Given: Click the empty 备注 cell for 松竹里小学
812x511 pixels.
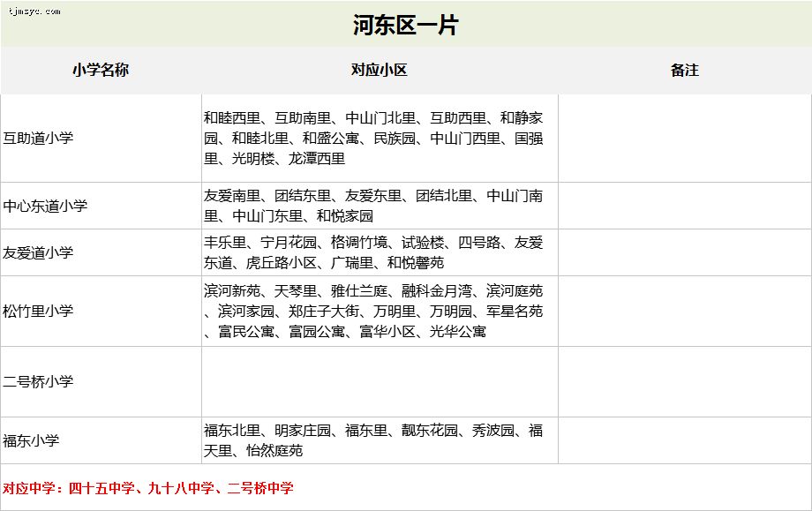Looking at the screenshot, I should pyautogui.click(x=684, y=311).
